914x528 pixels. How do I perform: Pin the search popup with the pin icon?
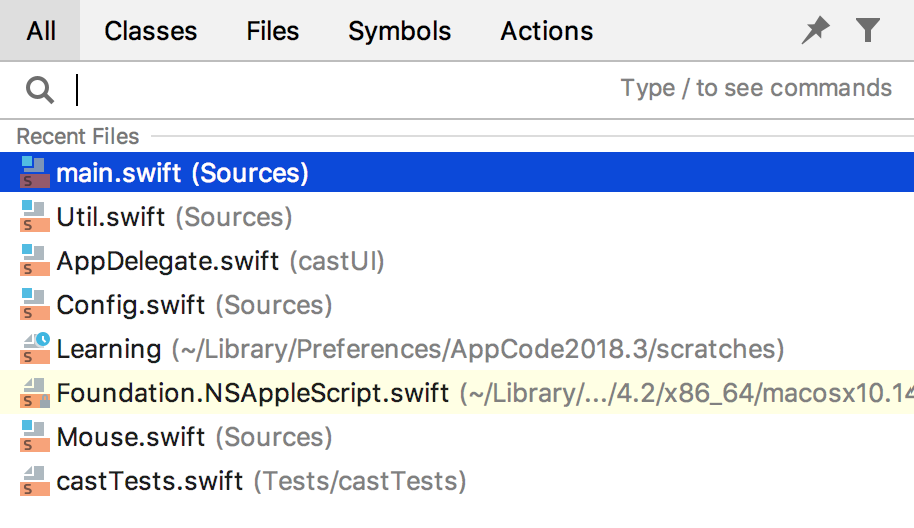[x=815, y=30]
